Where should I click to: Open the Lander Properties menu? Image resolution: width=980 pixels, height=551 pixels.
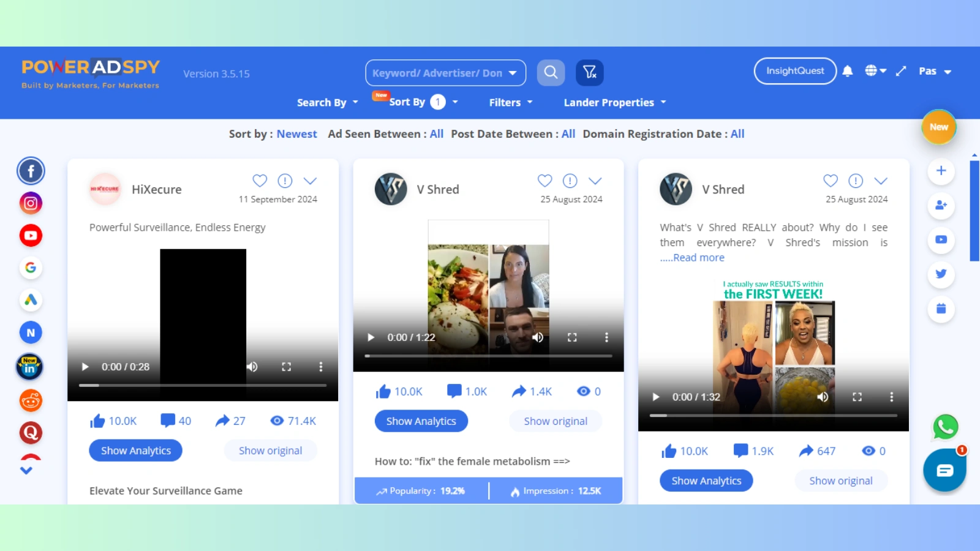tap(615, 102)
